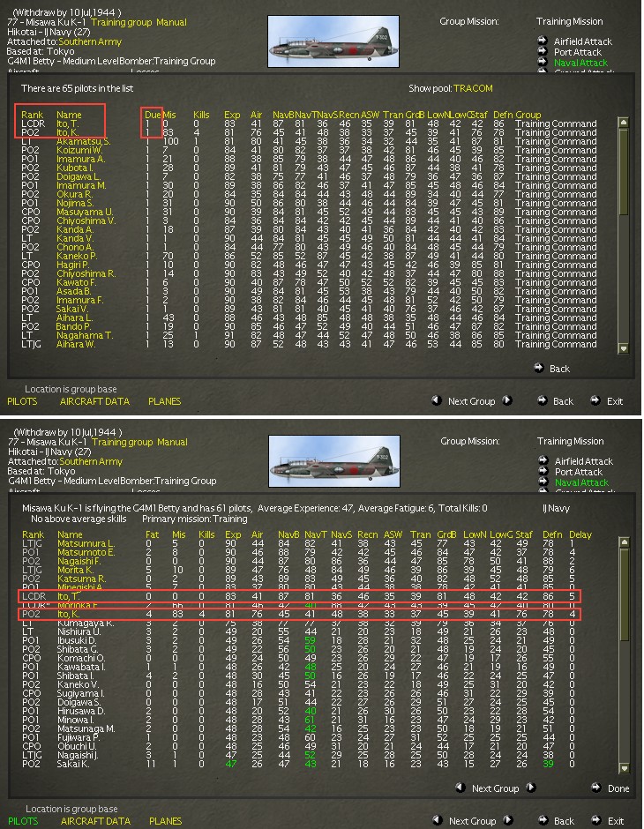The height and width of the screenshot is (829, 644).
Task: Select pilot Nagahama T.
Action: pos(84,335)
